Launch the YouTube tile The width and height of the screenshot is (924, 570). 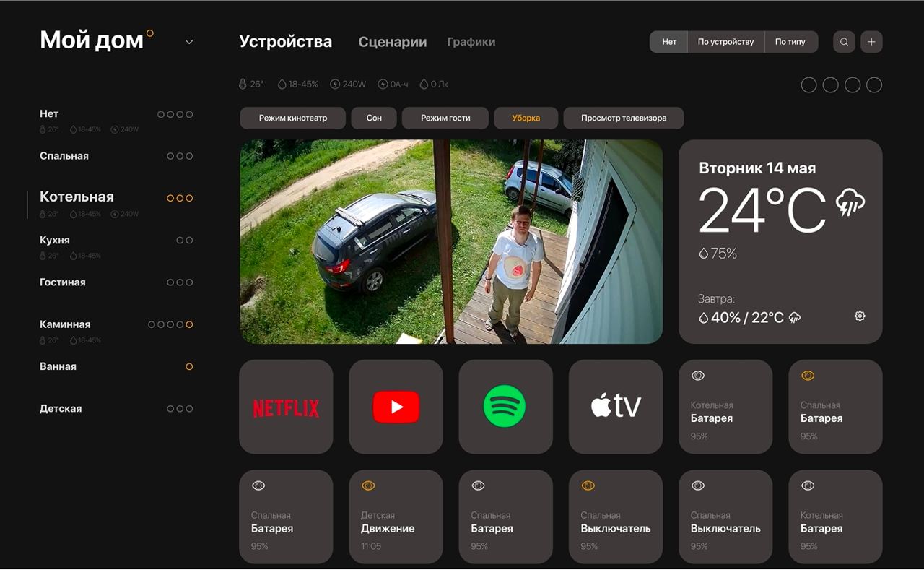click(x=396, y=407)
